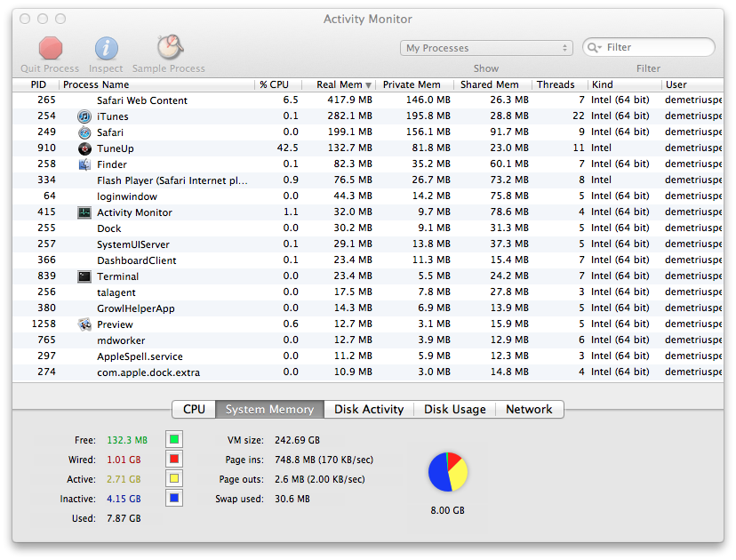Click the Free 132.3 MB value
The width and height of the screenshot is (736, 560).
coord(127,440)
